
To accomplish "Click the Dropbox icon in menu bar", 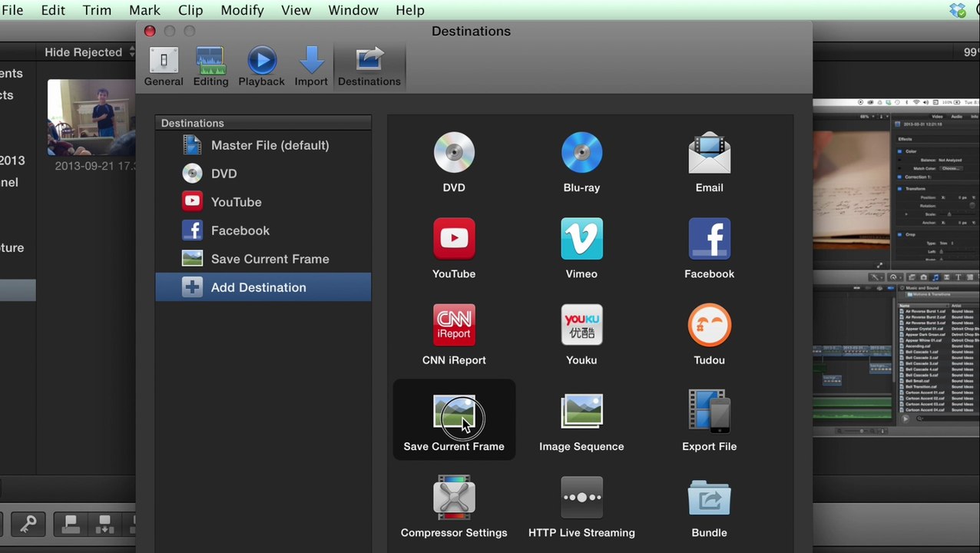I will [x=957, y=10].
